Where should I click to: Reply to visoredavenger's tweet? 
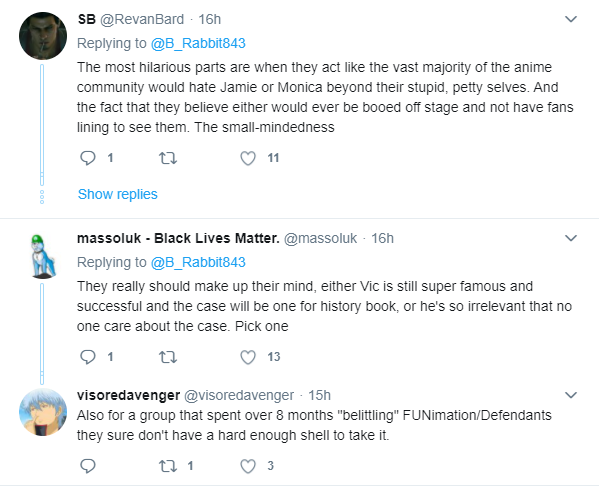click(x=88, y=466)
